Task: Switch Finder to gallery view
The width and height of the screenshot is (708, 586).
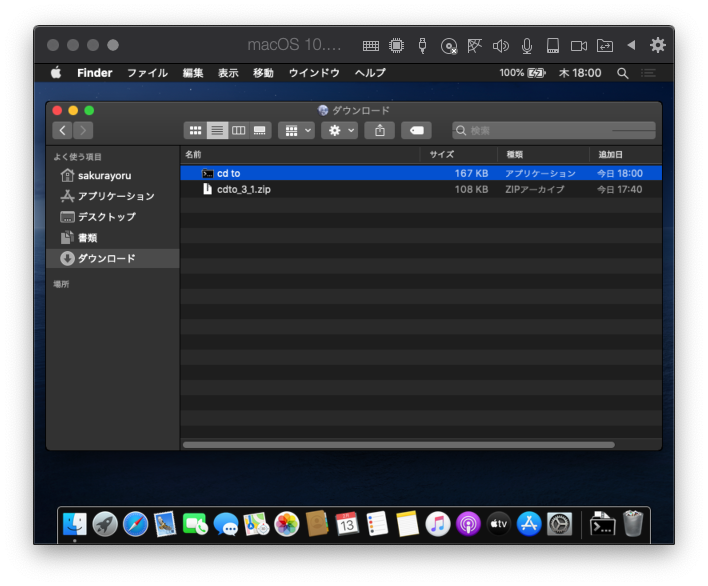Action: pos(260,130)
